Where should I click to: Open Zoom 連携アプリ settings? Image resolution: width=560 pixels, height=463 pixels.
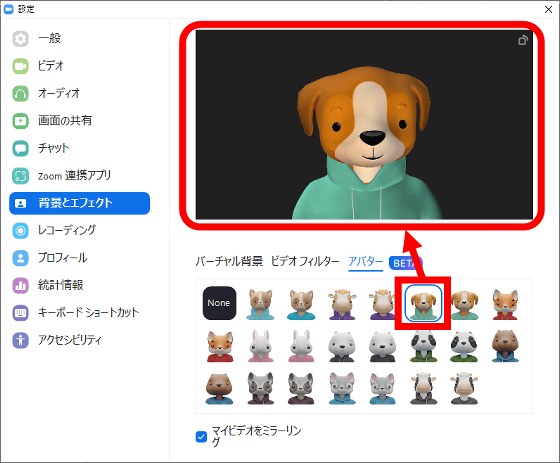point(79,175)
